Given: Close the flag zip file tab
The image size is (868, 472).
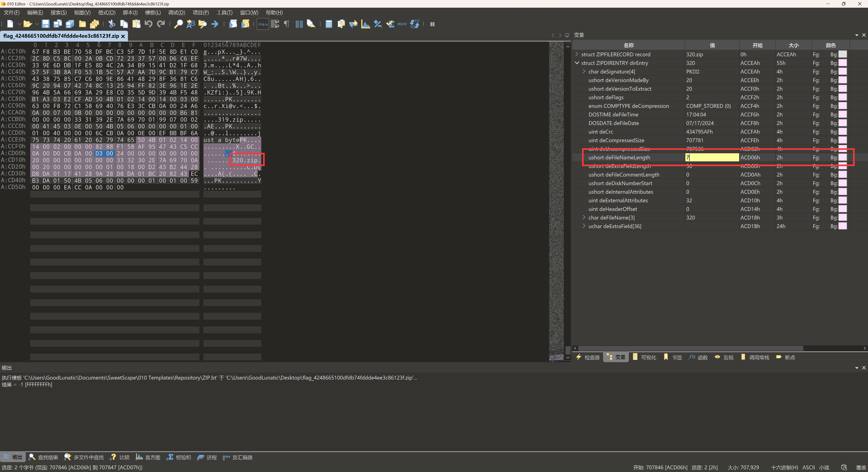Looking at the screenshot, I should point(123,36).
